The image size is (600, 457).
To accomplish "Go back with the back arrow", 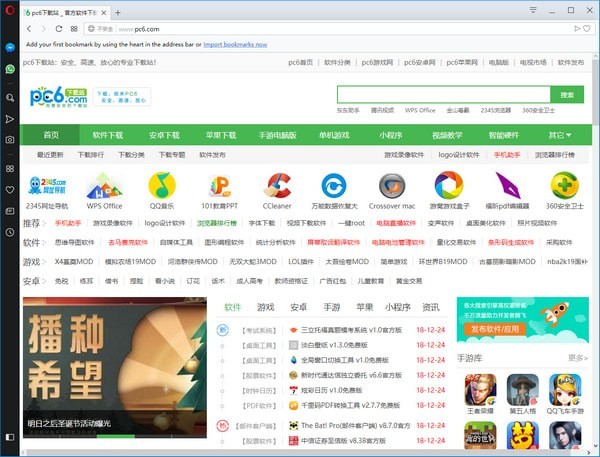I will [x=29, y=29].
